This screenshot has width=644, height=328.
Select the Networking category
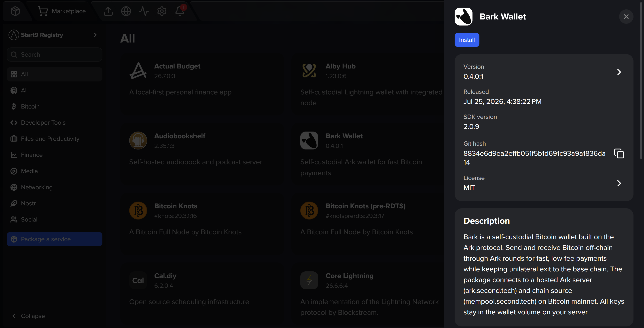[54, 187]
